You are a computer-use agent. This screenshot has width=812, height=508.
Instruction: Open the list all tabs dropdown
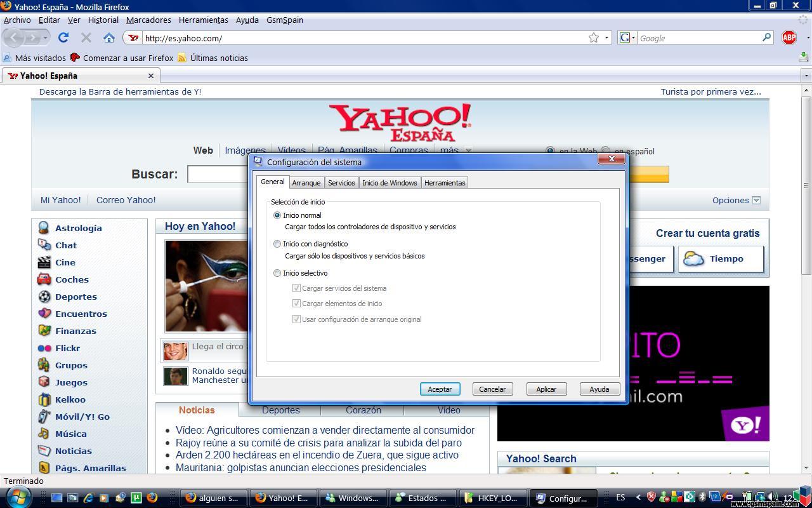pyautogui.click(x=806, y=76)
